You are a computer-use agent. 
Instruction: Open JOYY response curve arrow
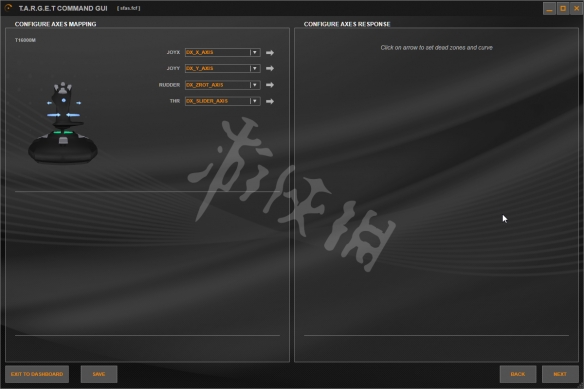pyautogui.click(x=270, y=69)
